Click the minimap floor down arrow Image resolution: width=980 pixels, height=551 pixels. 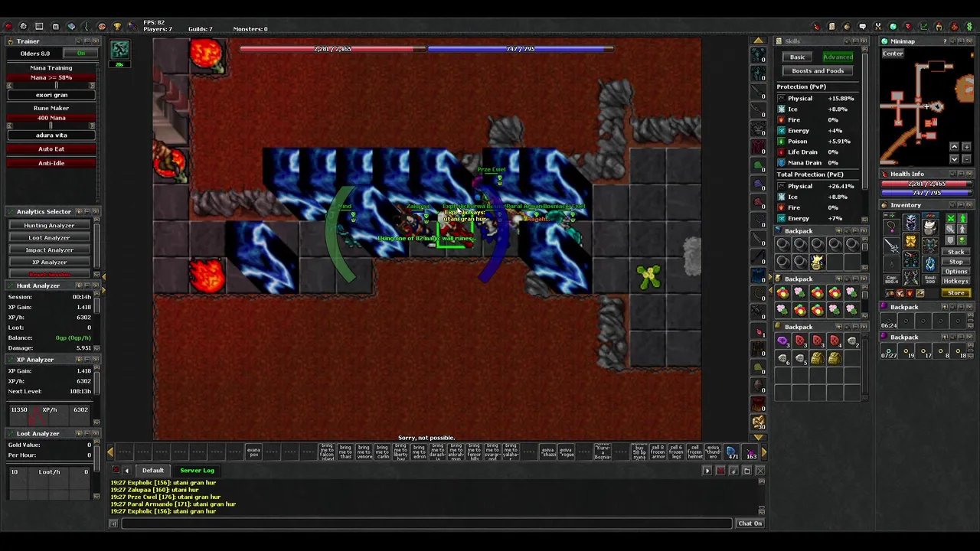click(954, 158)
